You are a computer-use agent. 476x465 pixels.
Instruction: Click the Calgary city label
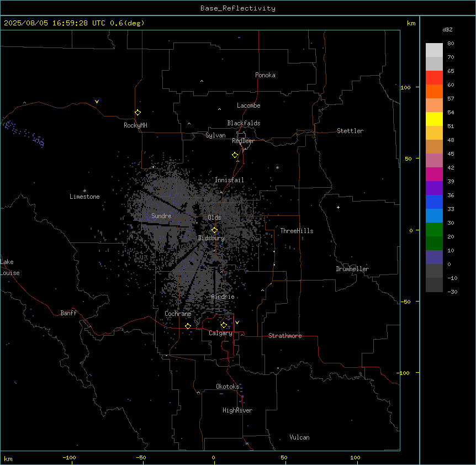pos(220,333)
